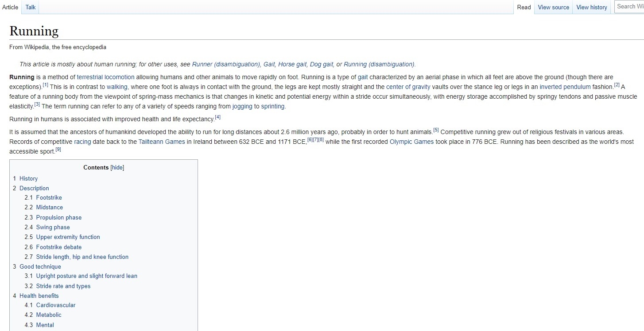Go to Footstrike debate in Contents
Image resolution: width=644 pixels, height=331 pixels.
tap(59, 247)
